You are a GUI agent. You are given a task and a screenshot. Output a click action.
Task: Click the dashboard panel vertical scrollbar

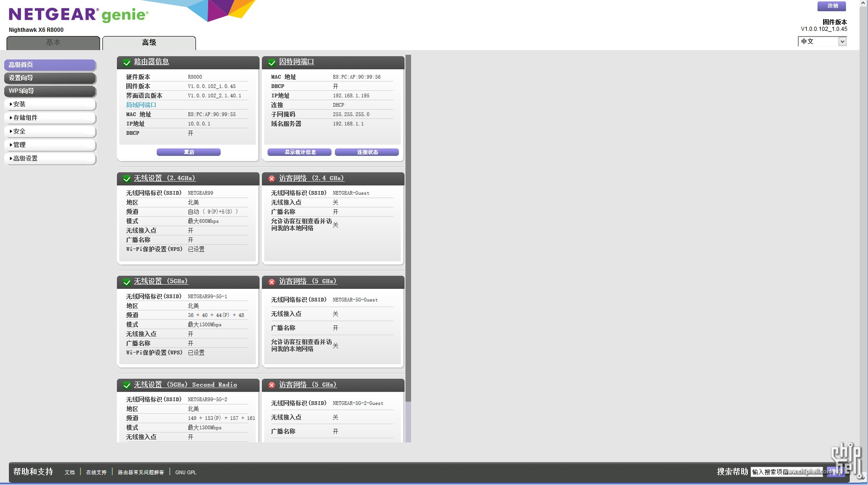408,248
